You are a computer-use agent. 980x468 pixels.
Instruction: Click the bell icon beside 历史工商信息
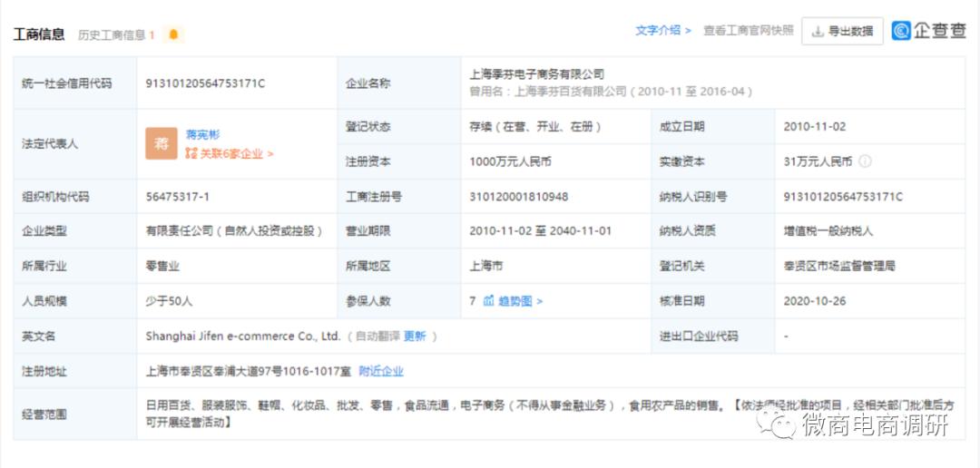pos(173,34)
